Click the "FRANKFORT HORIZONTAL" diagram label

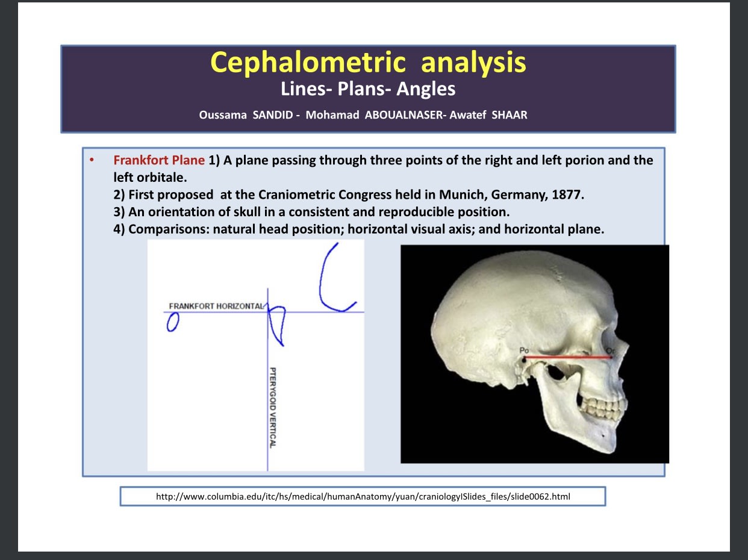[216, 306]
